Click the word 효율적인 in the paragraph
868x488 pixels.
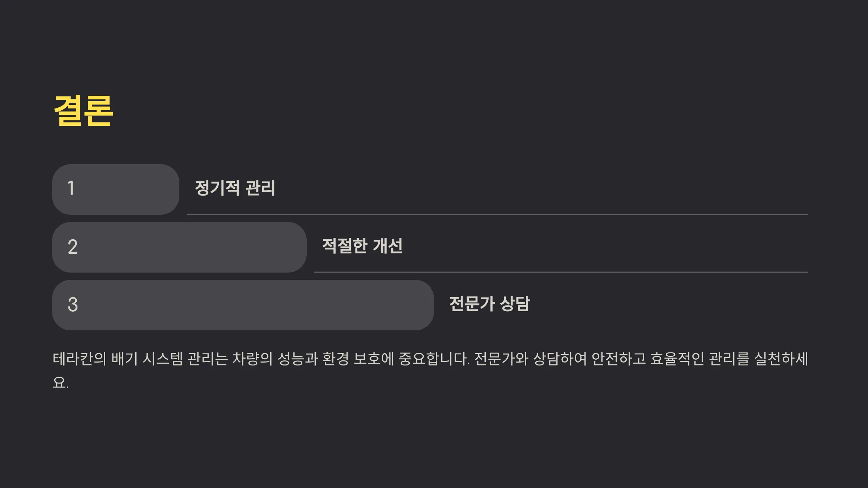tap(677, 359)
